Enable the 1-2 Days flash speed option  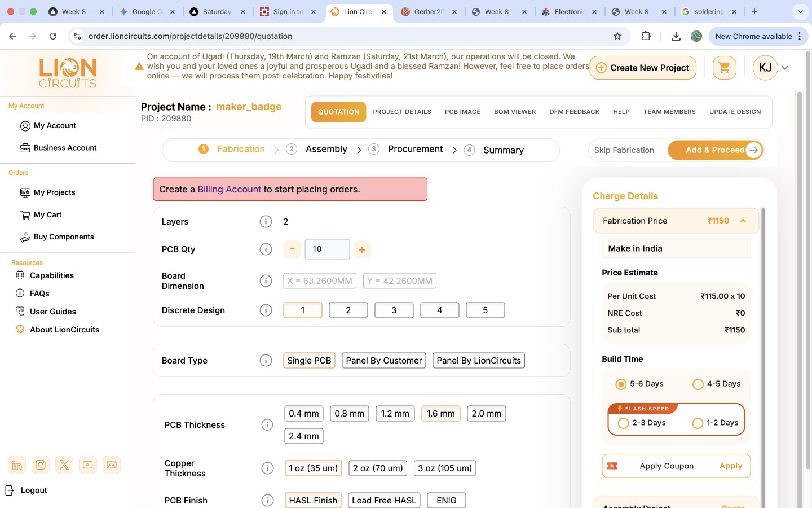point(698,423)
